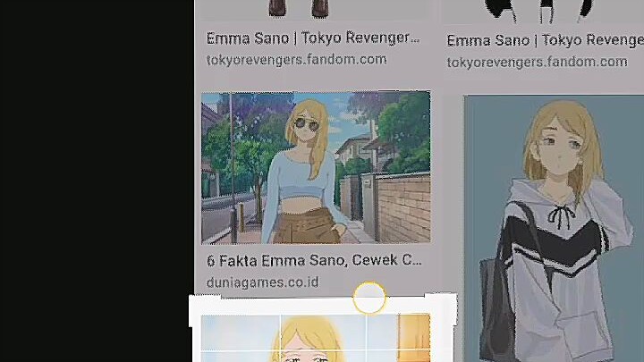This screenshot has width=644, height=362.
Task: Click the circular crop handle on selection edge
Action: click(x=369, y=298)
